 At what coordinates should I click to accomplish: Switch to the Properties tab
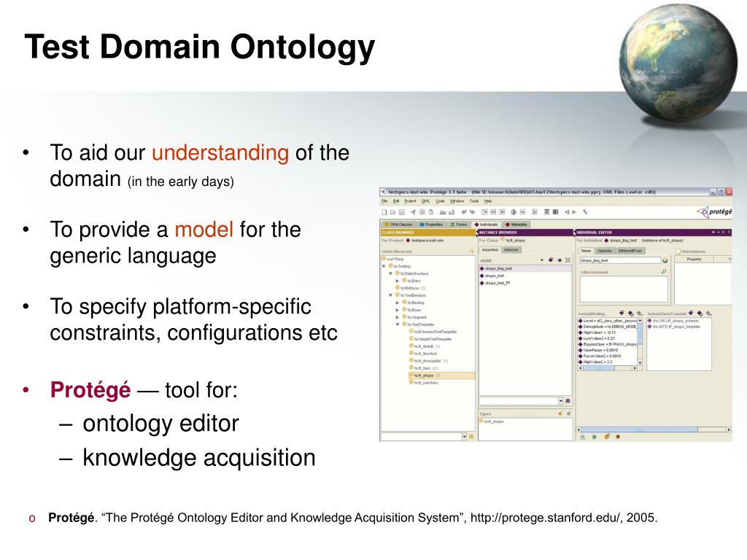(432, 225)
